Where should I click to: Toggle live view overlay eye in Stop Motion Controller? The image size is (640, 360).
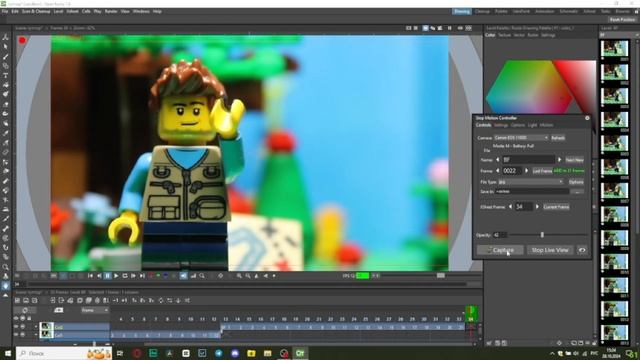(582, 250)
